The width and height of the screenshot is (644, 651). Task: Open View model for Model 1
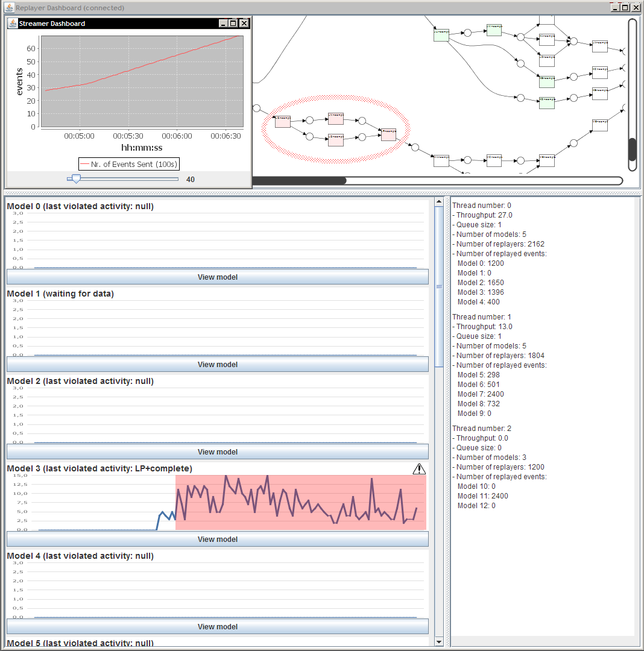click(218, 364)
